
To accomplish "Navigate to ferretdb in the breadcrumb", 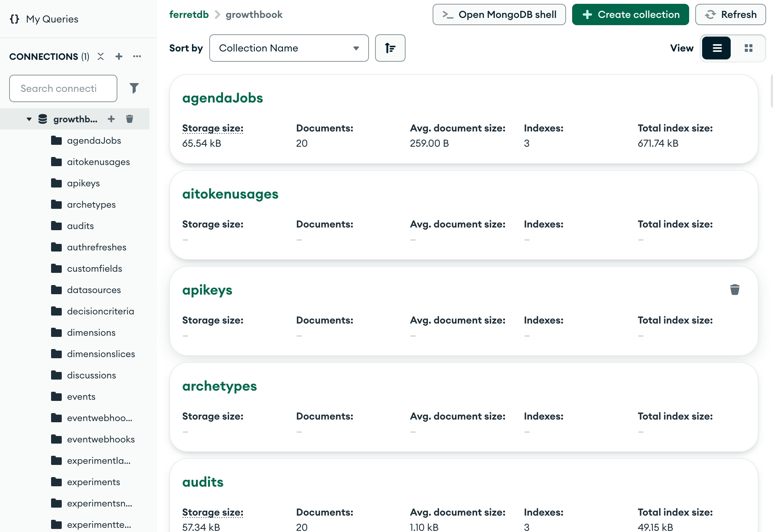I will point(189,14).
